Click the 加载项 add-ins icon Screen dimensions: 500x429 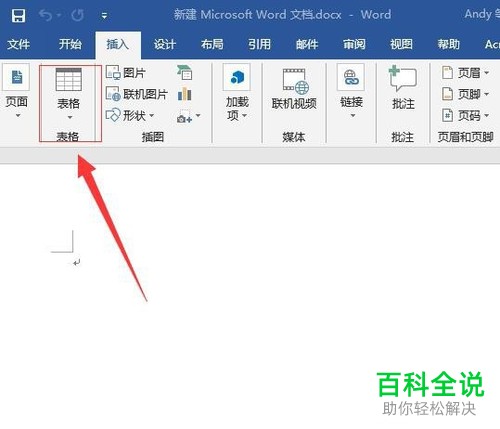point(237,77)
